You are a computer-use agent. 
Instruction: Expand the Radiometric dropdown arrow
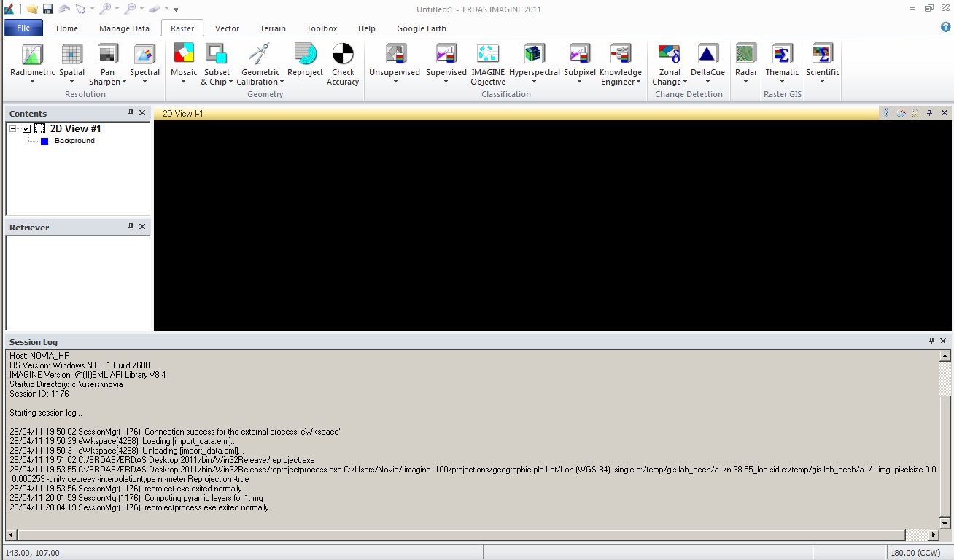33,82
